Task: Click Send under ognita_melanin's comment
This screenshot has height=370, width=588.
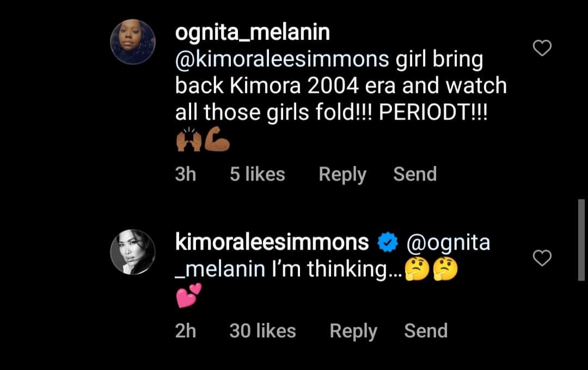Action: (x=415, y=174)
